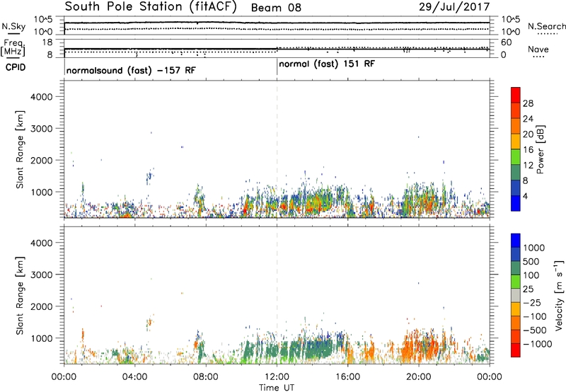Click the "18" frequency axis tick label
Screen dimensions: 566x392
coord(47,42)
